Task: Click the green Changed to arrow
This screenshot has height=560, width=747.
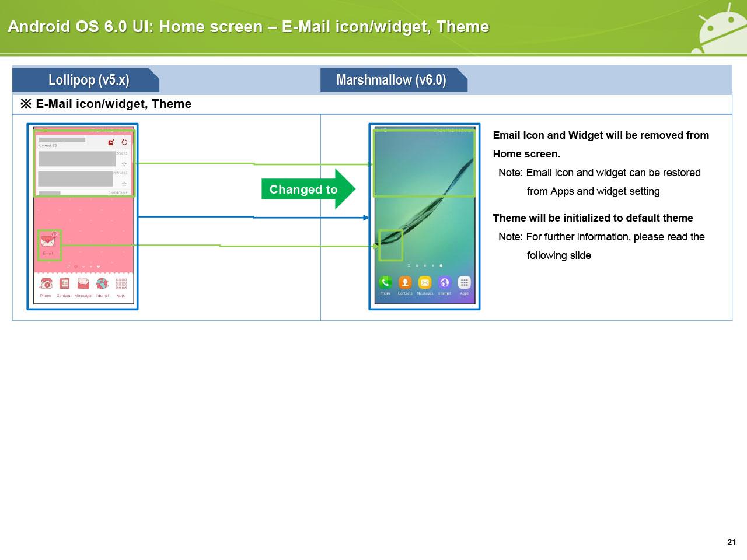Action: coord(307,189)
